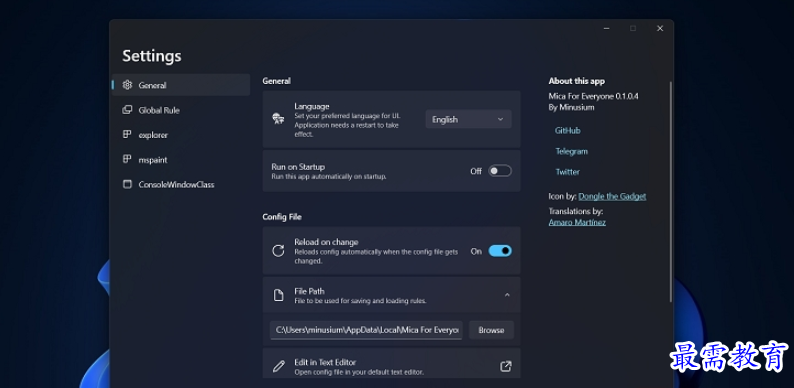Image resolution: width=794 pixels, height=388 pixels.
Task: Click the explorer process icon
Action: pyautogui.click(x=127, y=135)
